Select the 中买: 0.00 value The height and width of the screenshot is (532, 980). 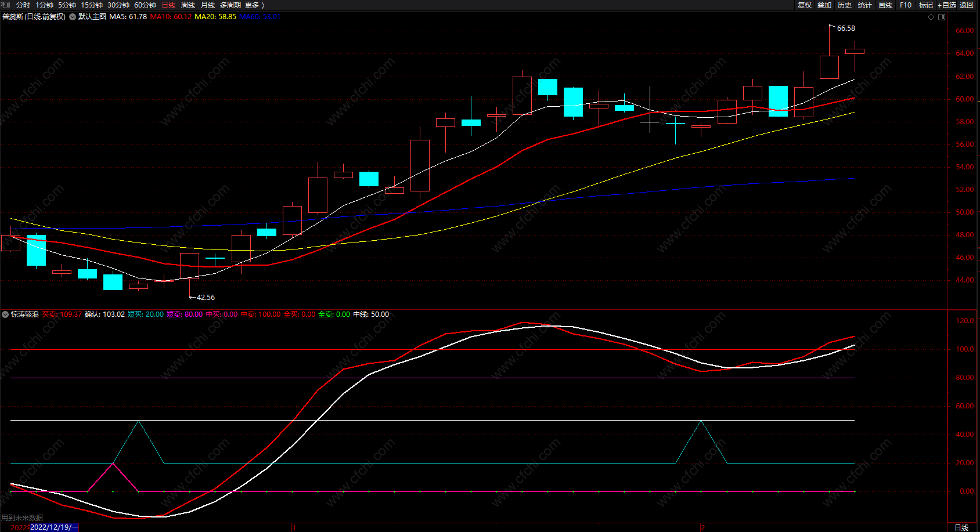tap(222, 314)
